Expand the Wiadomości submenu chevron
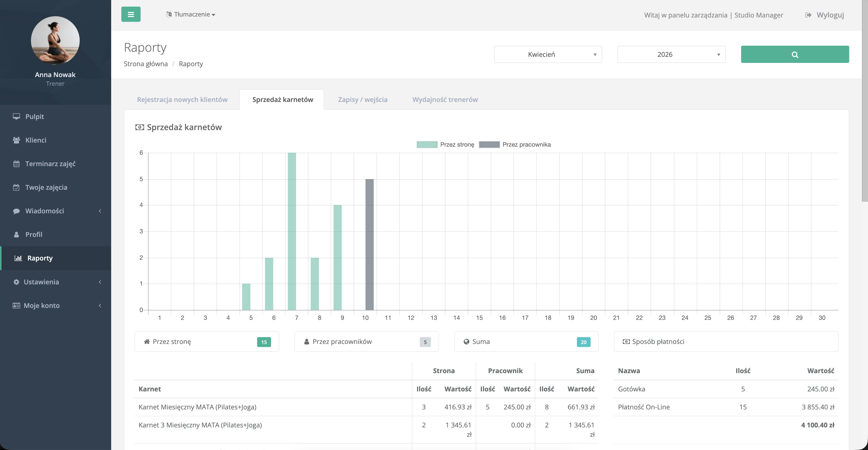Screen dimensions: 868x450 (100, 211)
